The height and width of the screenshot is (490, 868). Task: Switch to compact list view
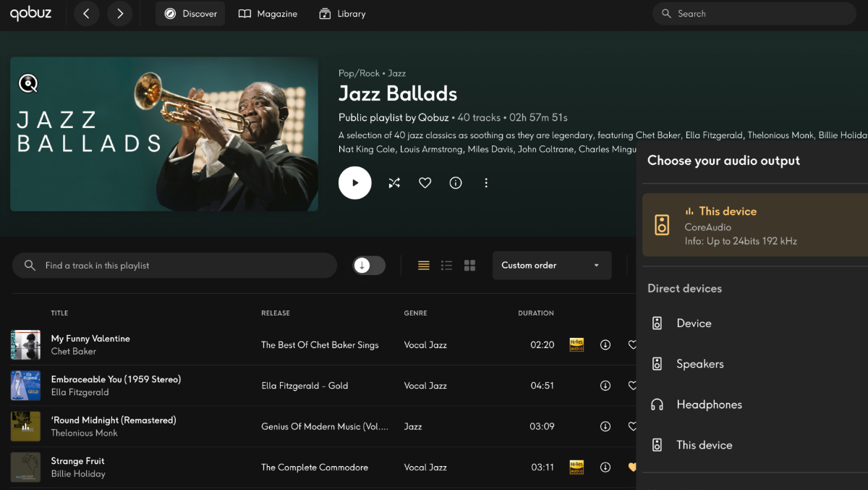447,266
